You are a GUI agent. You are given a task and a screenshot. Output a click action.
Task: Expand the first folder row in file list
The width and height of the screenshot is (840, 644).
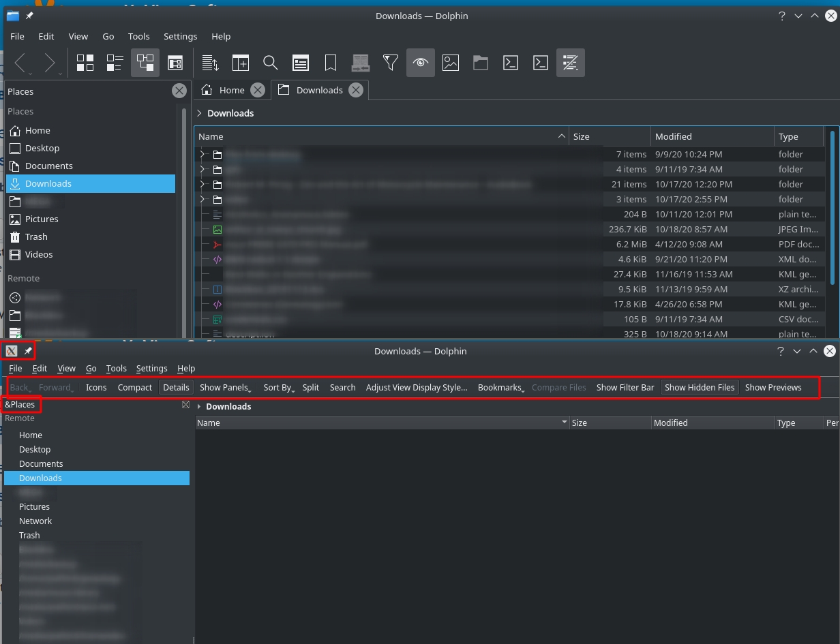[x=202, y=155]
